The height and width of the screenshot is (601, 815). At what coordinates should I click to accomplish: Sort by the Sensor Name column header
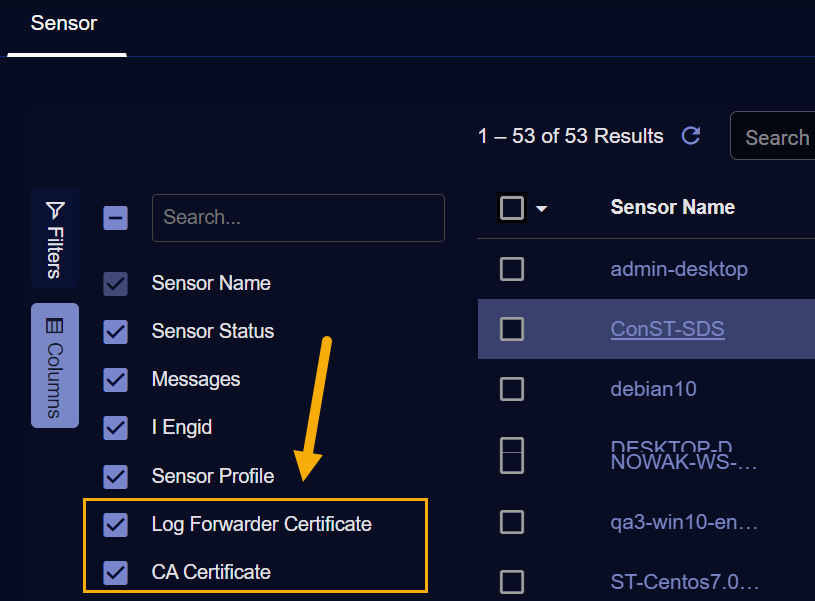click(x=672, y=208)
